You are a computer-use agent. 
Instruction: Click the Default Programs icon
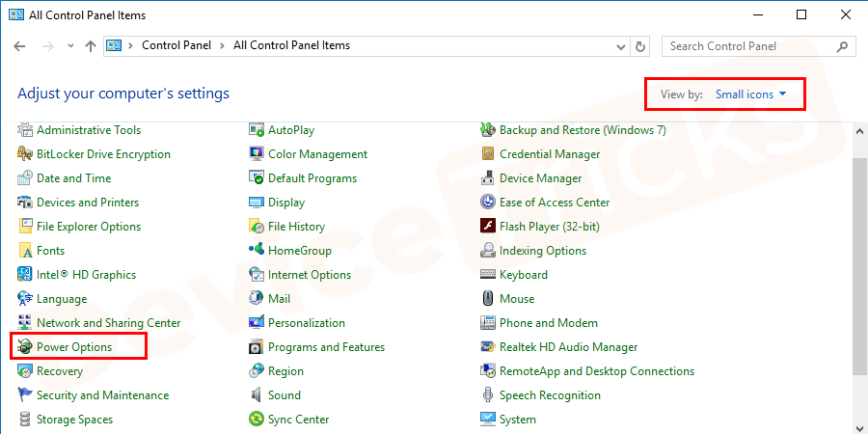(x=257, y=178)
